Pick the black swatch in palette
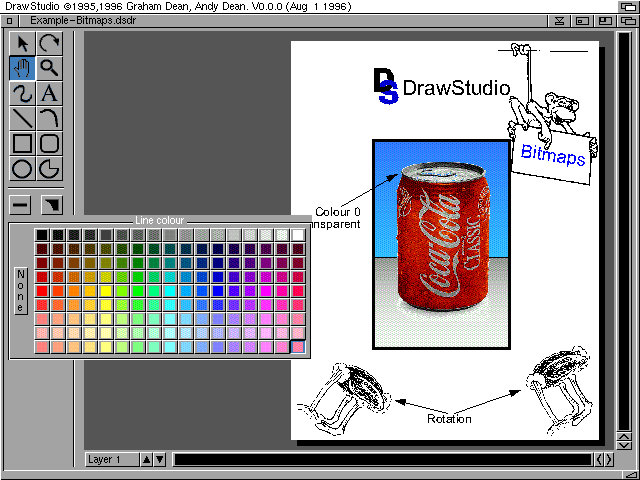This screenshot has width=640, height=480. tap(42, 235)
